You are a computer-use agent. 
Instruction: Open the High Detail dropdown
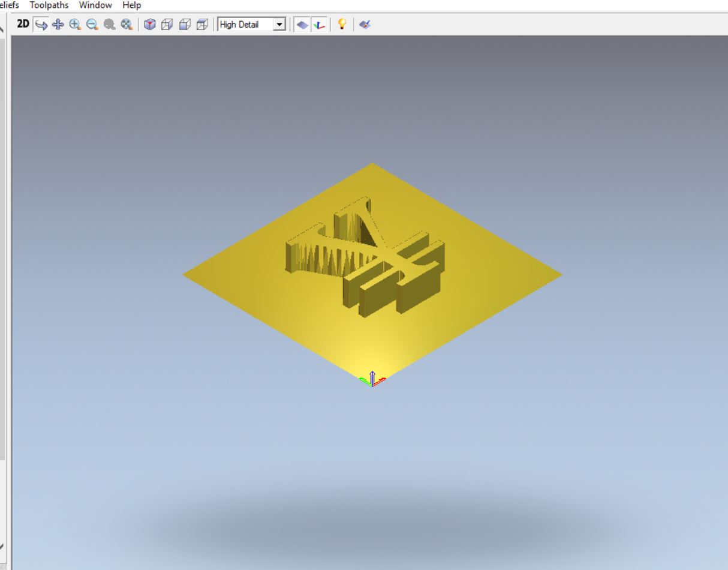coord(252,25)
